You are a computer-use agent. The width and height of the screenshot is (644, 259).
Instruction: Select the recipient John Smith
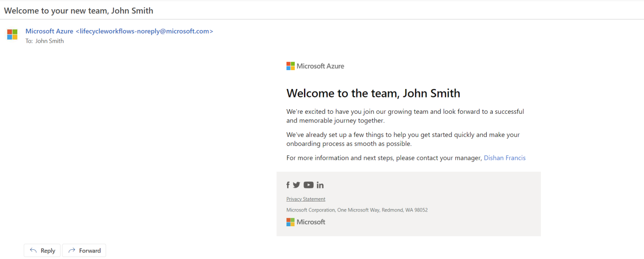coord(49,41)
